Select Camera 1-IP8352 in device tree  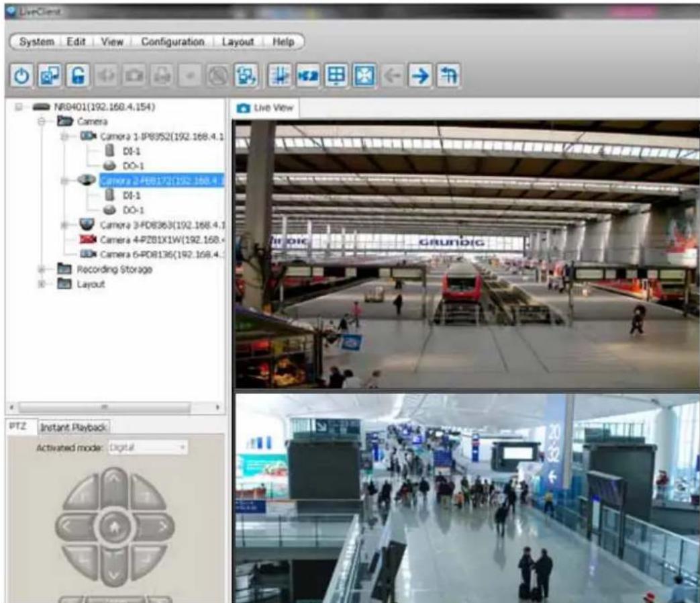162,136
